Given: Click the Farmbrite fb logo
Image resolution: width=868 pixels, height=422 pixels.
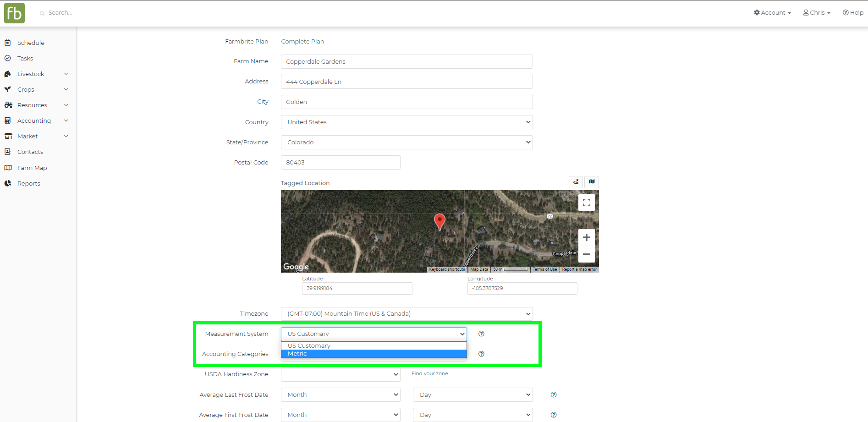Looking at the screenshot, I should tap(14, 13).
